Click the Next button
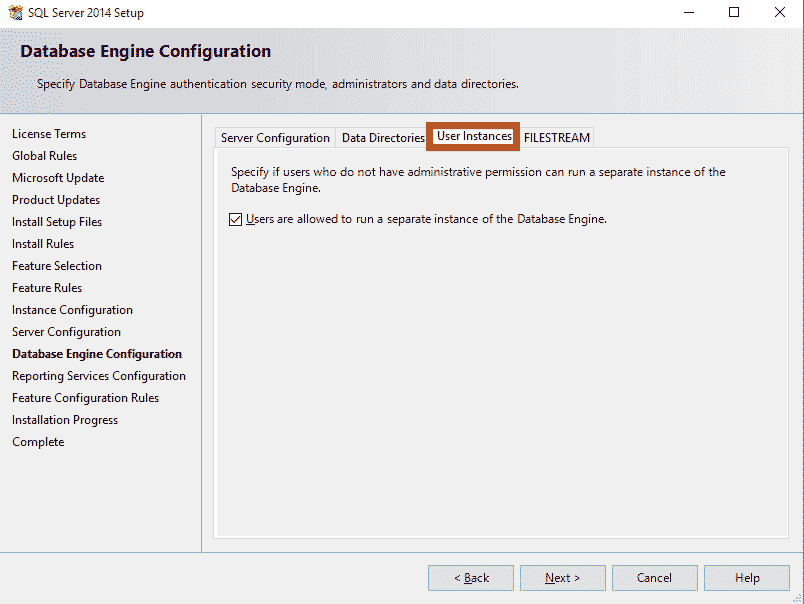This screenshot has height=604, width=804. (x=562, y=577)
